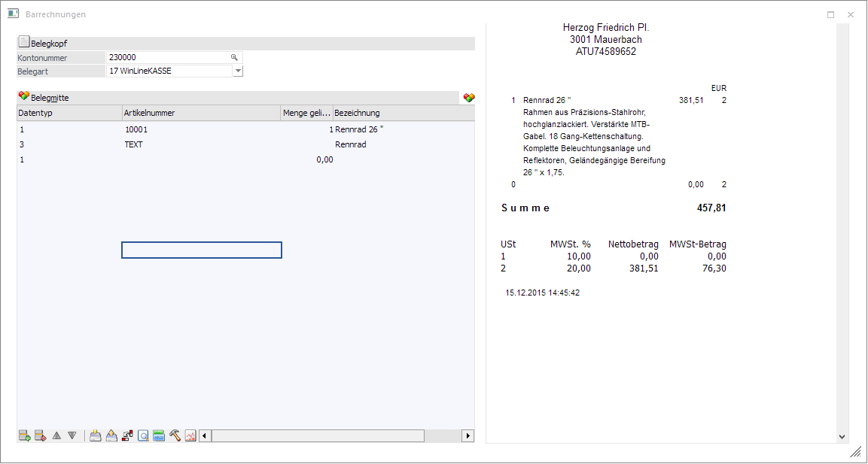
Task: Click the red and white blocks toolbar icon
Action: pyautogui.click(x=127, y=435)
